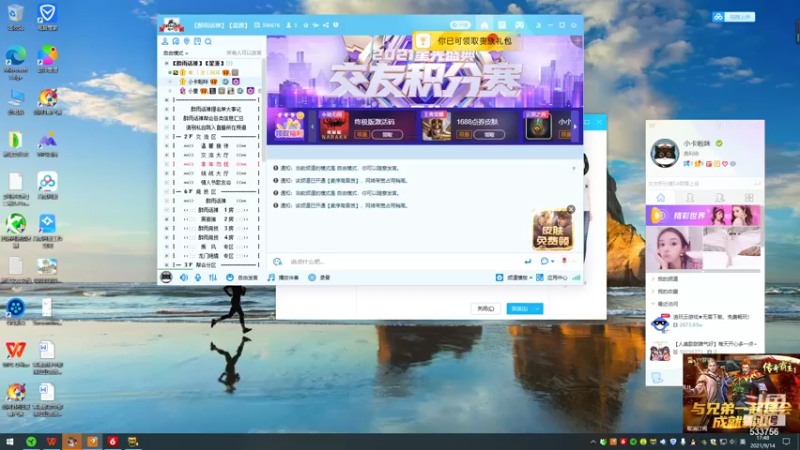The width and height of the screenshot is (800, 450).
Task: Click the chat bubble icon in channel sidebar toolbar
Action: (x=176, y=41)
